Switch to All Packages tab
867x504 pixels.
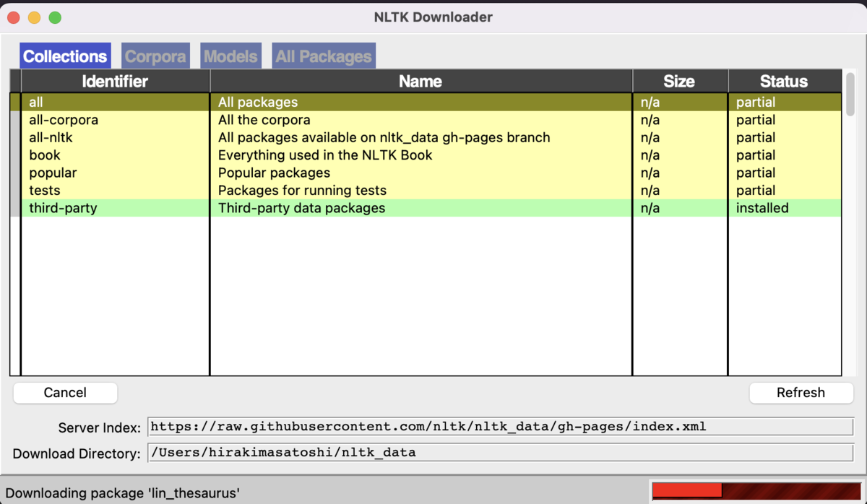point(324,56)
